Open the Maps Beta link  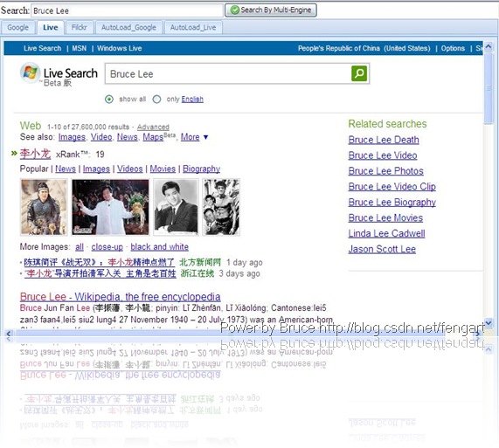click(159, 137)
